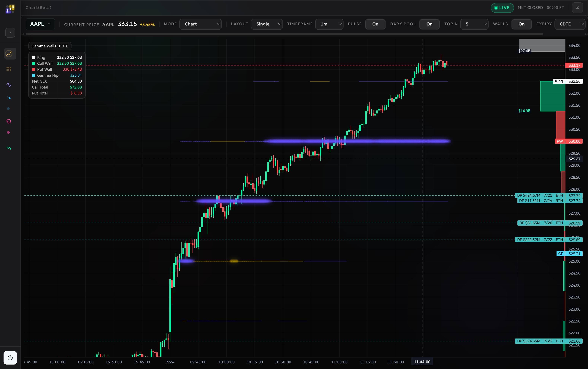This screenshot has width=588, height=369.
Task: Click the gray gamma bar near 334.00
Action: coord(542,45)
